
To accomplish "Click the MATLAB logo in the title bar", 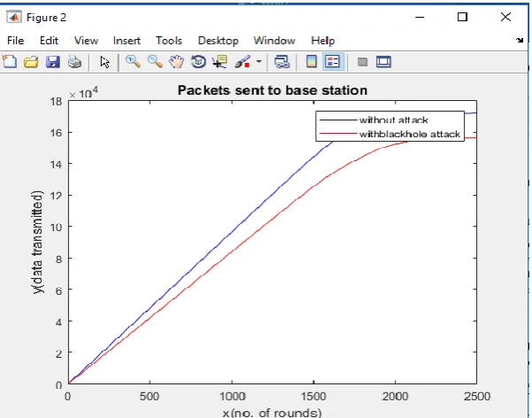I will pyautogui.click(x=14, y=17).
